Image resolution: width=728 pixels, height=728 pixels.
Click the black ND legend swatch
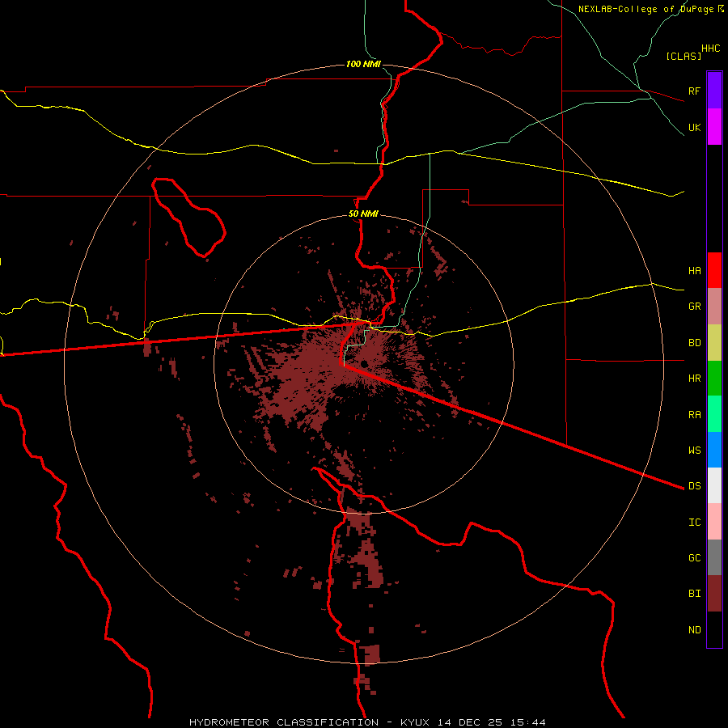click(714, 629)
